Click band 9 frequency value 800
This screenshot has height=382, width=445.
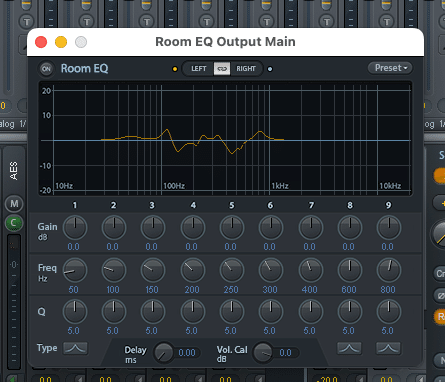coord(388,289)
